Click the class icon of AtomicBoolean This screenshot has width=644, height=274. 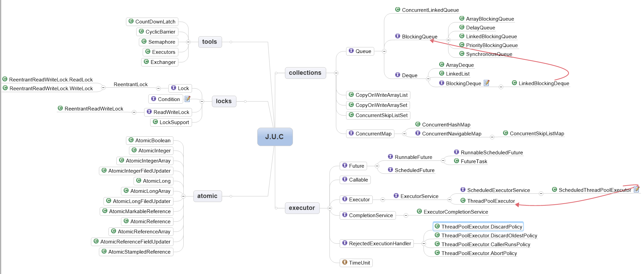click(131, 140)
